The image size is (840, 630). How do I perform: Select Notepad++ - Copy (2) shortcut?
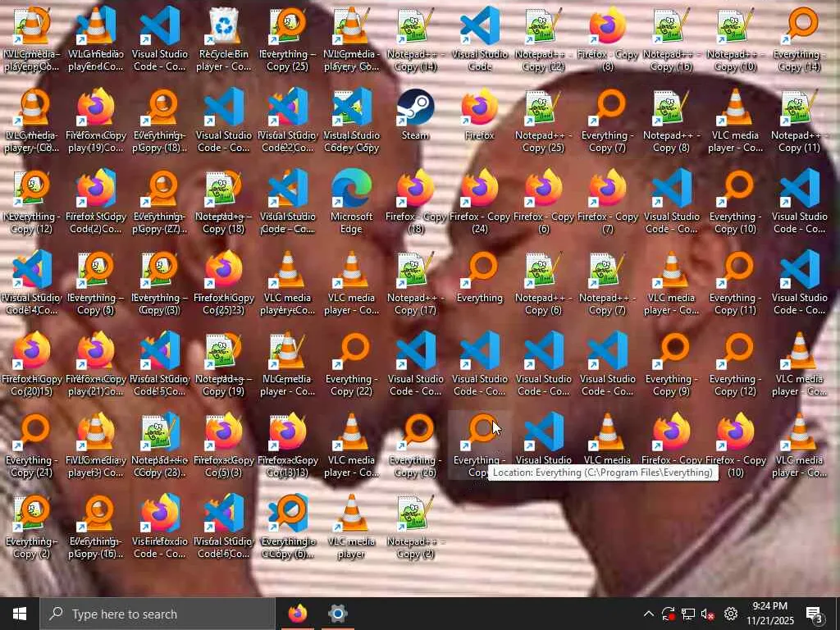coord(415,527)
